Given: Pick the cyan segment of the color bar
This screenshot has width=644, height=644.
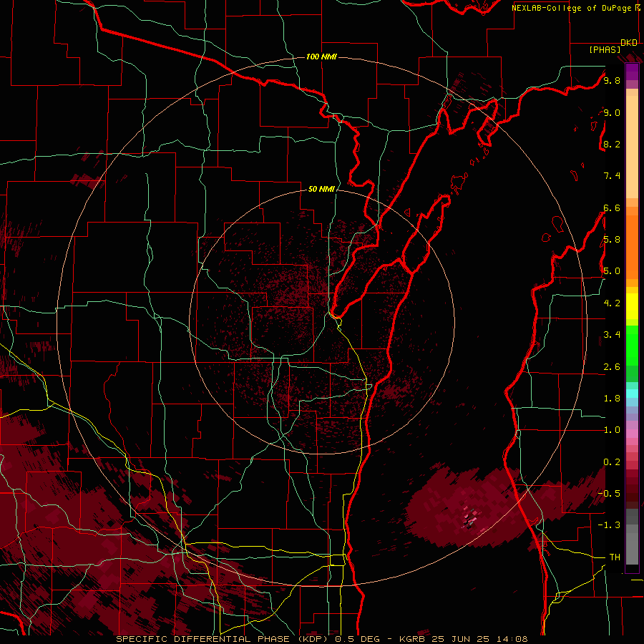Looking at the screenshot, I should click(632, 394).
